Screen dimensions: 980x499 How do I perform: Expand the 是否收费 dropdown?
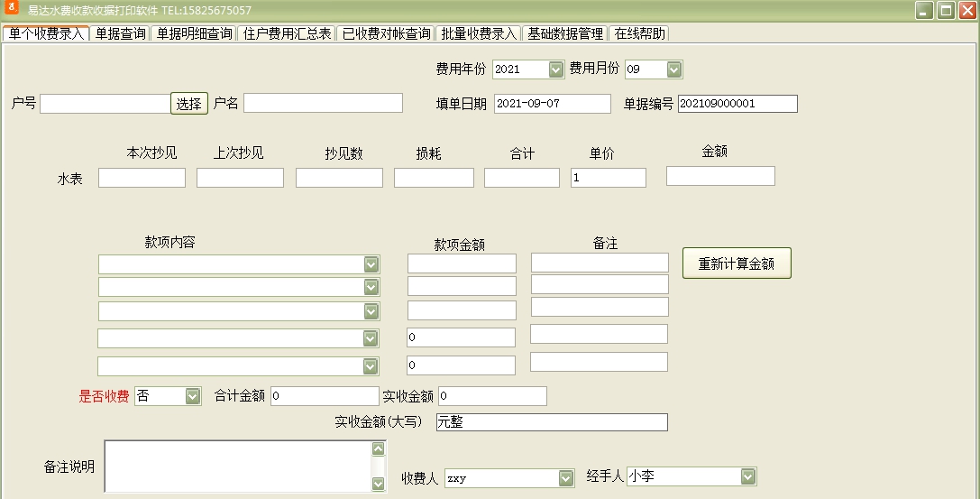click(193, 396)
